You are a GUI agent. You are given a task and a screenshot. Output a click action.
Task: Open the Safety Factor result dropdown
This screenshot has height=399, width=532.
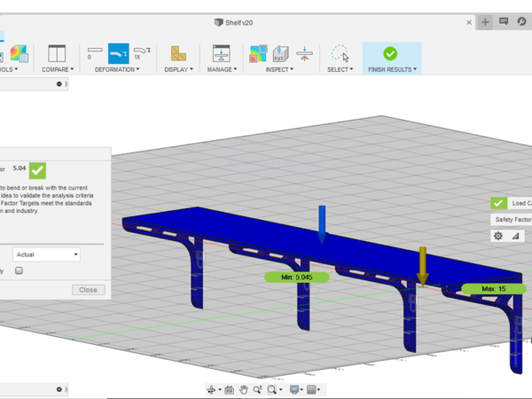coord(512,219)
